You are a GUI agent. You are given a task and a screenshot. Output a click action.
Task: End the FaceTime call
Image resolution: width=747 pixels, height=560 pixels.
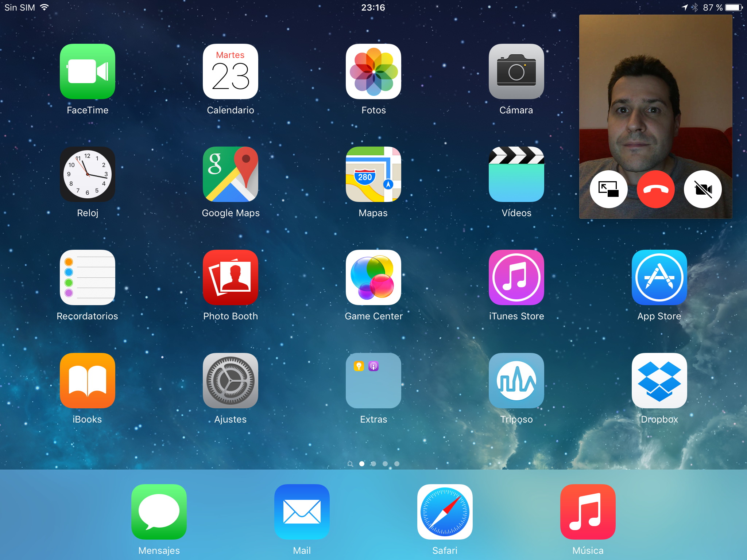(655, 189)
